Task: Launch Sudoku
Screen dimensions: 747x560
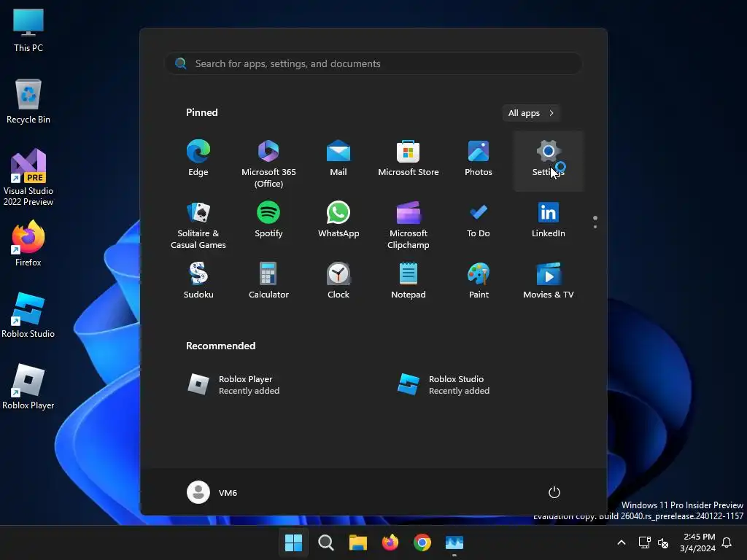Action: click(x=198, y=281)
